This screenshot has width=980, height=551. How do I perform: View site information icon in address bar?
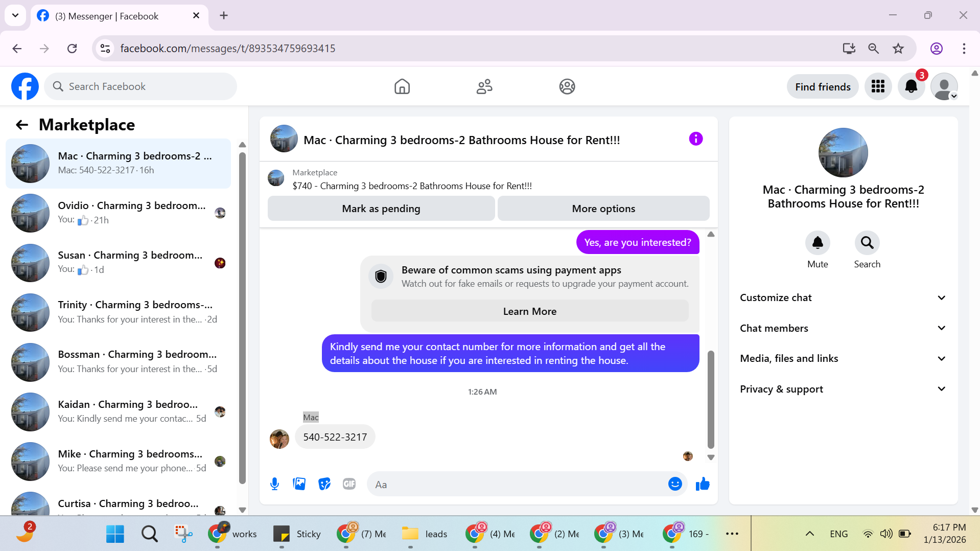[105, 48]
